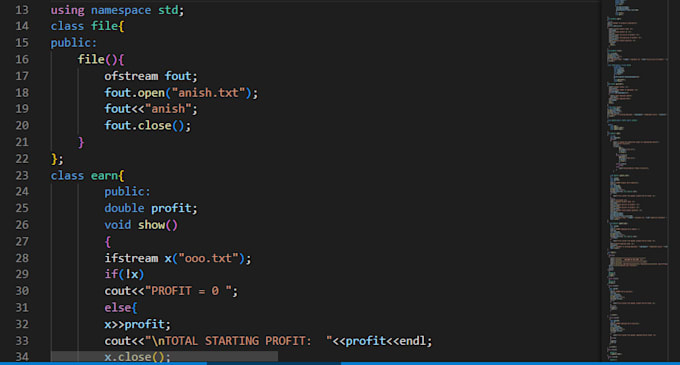Click the opening brace on line 27
Screen dimensions: 680x365
[108, 241]
